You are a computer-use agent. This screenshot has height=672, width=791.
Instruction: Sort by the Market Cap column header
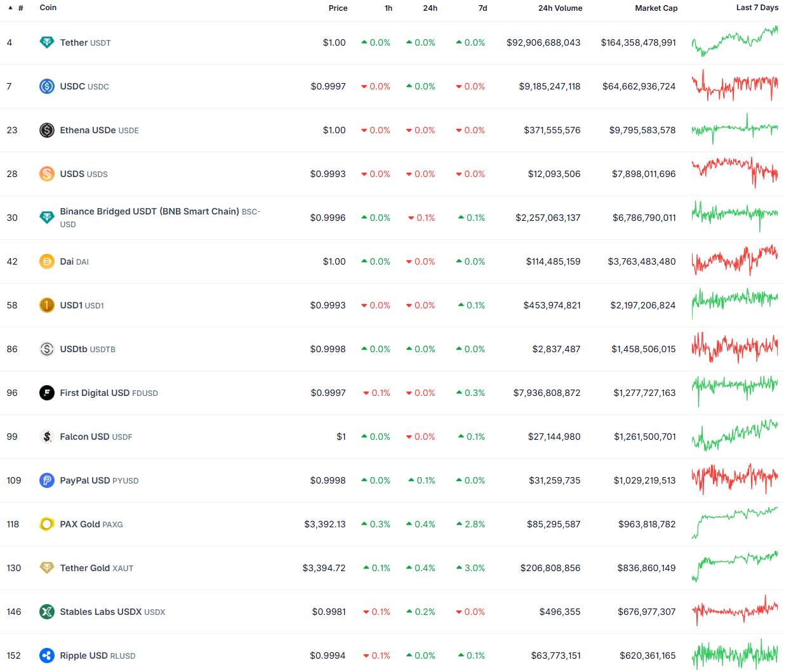(x=656, y=8)
